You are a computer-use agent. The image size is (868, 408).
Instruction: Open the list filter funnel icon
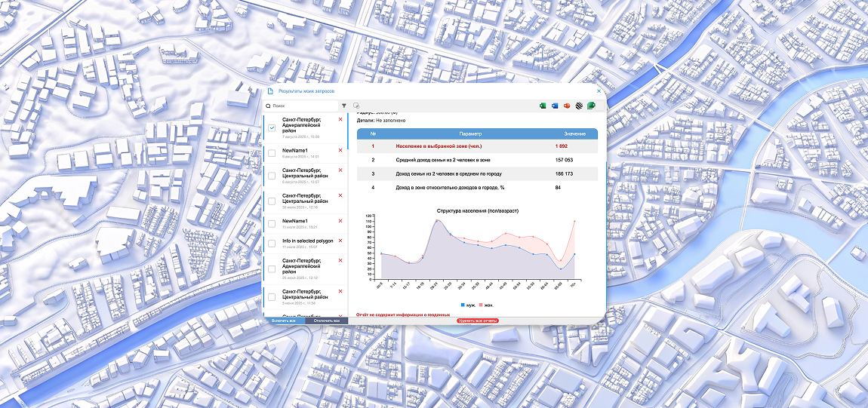(344, 106)
